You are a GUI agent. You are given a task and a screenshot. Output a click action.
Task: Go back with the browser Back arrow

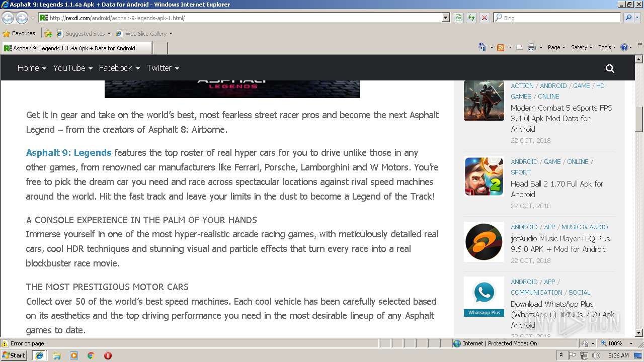(8, 18)
